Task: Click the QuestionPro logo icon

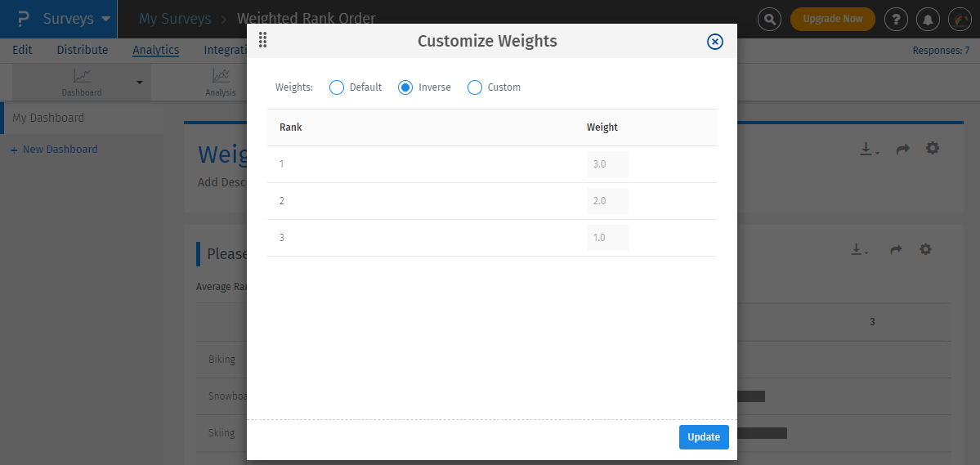Action: (x=24, y=19)
